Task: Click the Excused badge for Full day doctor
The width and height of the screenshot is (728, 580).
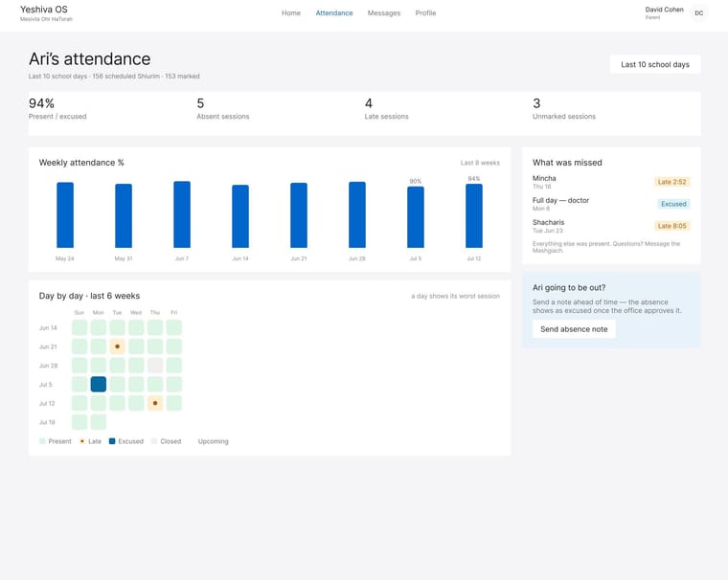Action: pos(673,204)
